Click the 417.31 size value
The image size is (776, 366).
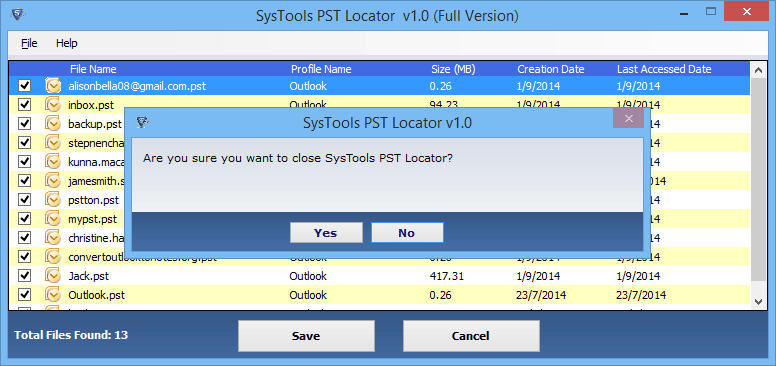(446, 276)
